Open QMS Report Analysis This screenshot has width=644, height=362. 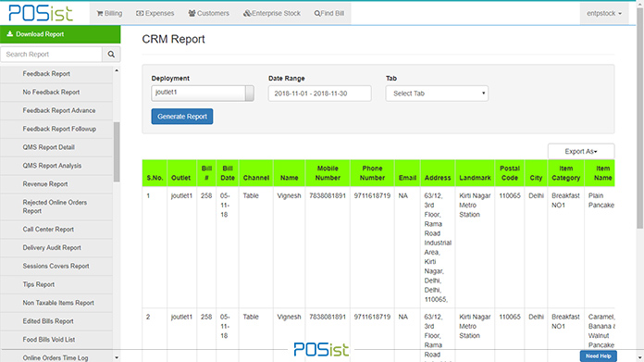pyautogui.click(x=56, y=166)
